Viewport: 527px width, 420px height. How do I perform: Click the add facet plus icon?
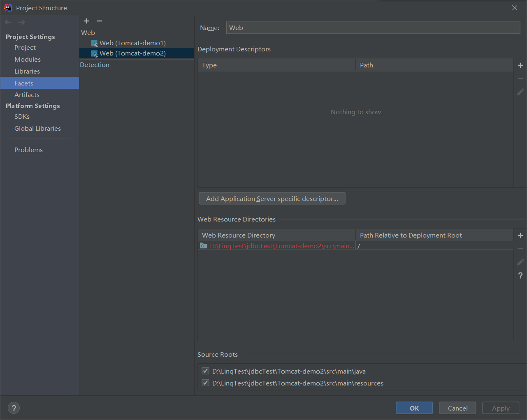coord(86,21)
